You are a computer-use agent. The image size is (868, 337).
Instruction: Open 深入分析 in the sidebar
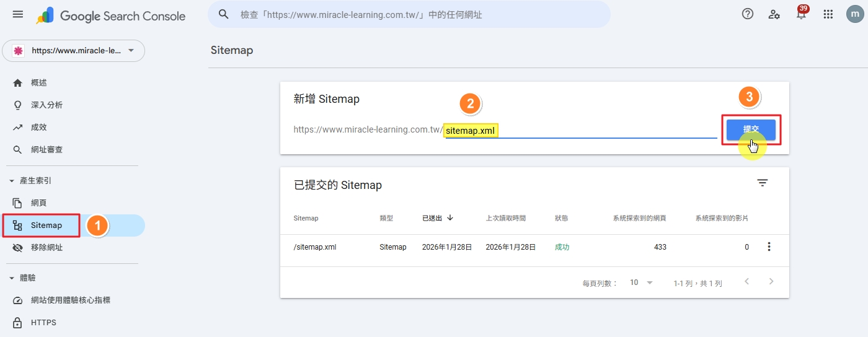pos(47,105)
